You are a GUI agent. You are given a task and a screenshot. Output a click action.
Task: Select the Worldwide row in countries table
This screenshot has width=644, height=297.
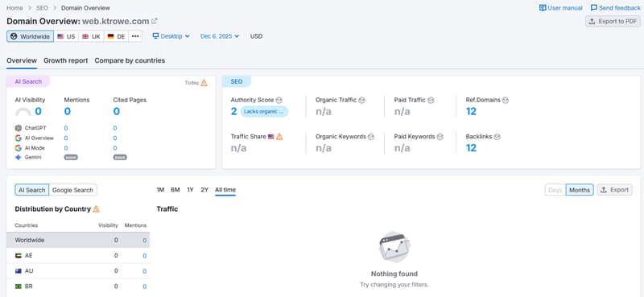[x=78, y=240]
